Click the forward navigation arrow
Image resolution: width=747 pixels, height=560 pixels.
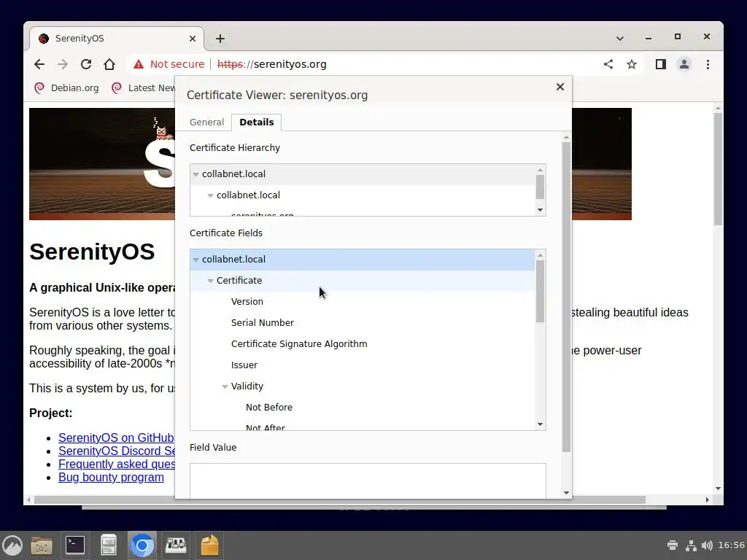tap(63, 64)
